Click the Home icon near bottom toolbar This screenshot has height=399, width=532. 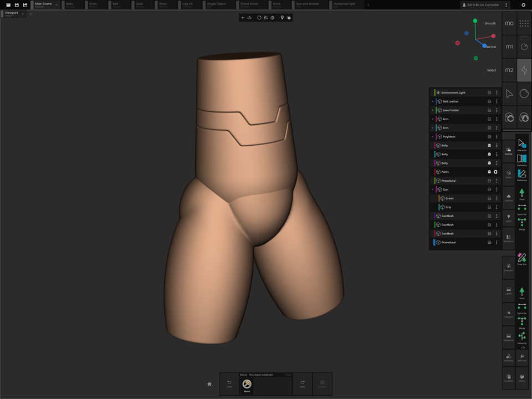(x=209, y=384)
